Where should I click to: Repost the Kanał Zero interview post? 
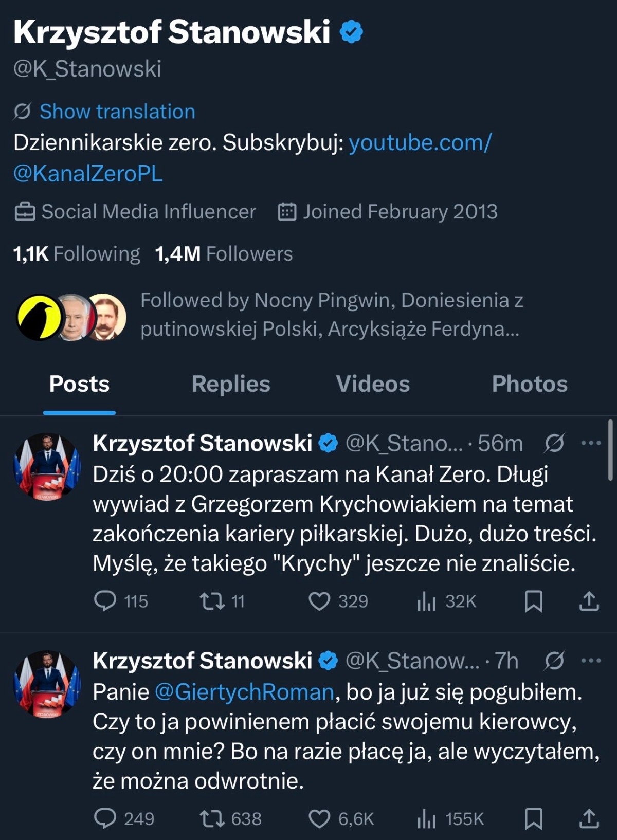click(x=212, y=601)
